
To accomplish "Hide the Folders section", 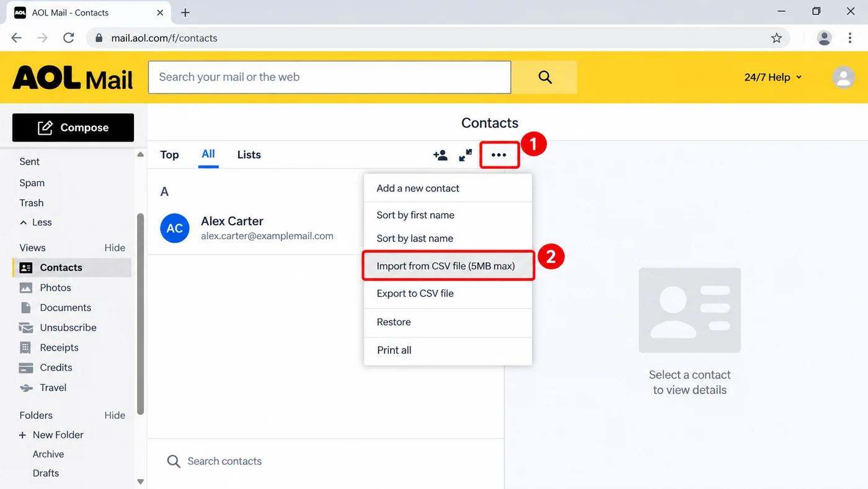I will (115, 415).
